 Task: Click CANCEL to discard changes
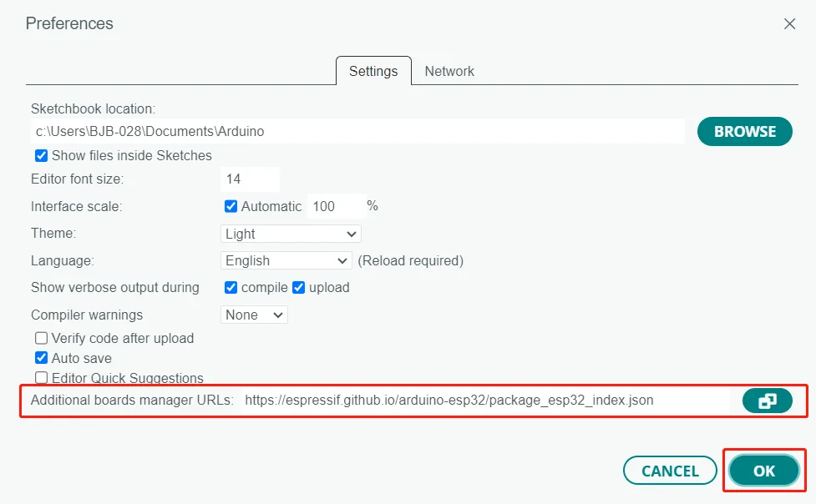click(670, 471)
